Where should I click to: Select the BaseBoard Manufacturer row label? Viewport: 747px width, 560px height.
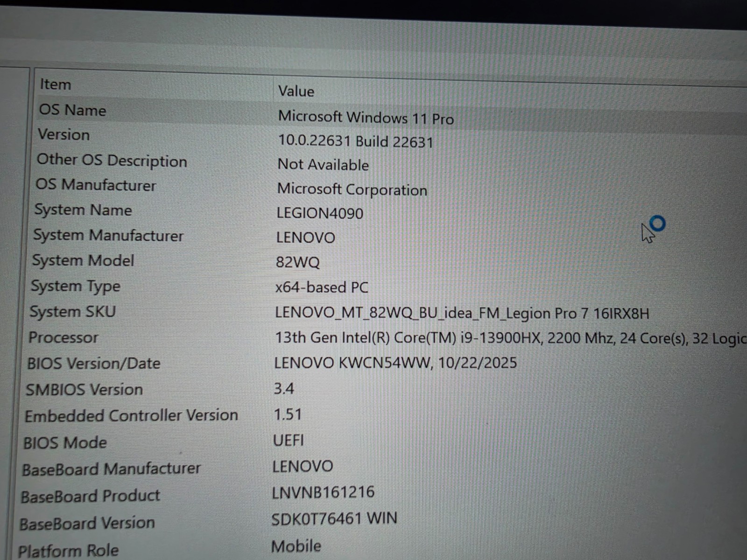pos(111,469)
